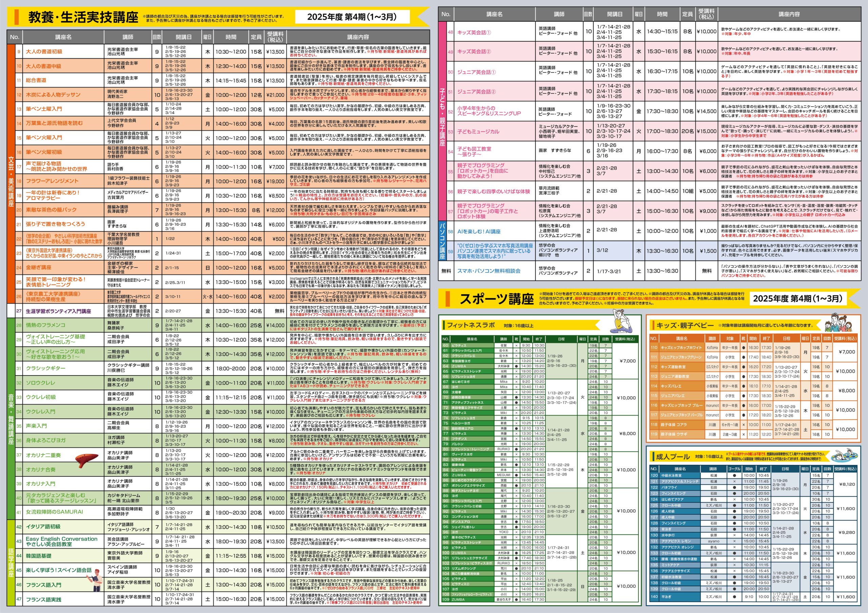Click the orange bar beside 教養・生活実技講座
Screen dimensions: 868x613
point(16,17)
